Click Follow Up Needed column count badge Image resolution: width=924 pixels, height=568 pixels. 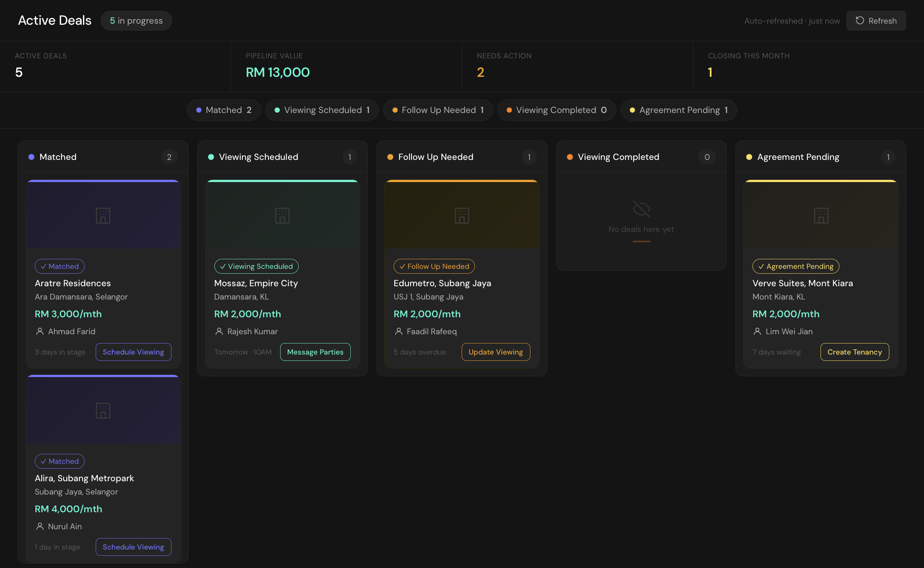pyautogui.click(x=529, y=157)
